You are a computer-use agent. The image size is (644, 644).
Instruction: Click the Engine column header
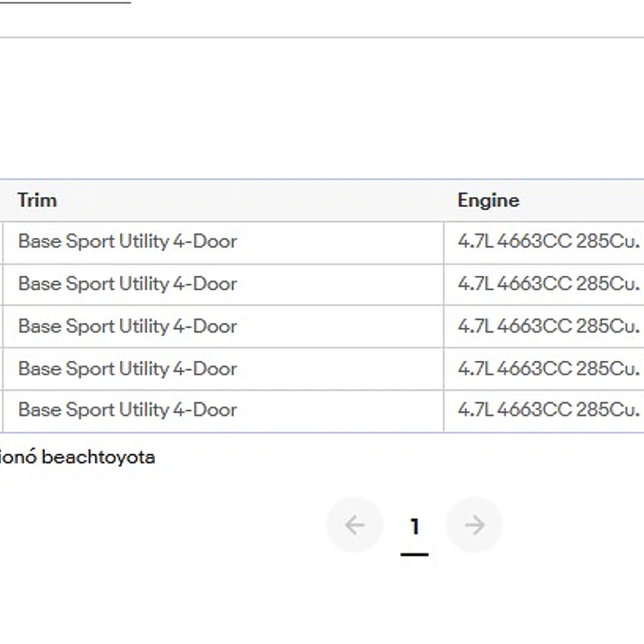544,201
